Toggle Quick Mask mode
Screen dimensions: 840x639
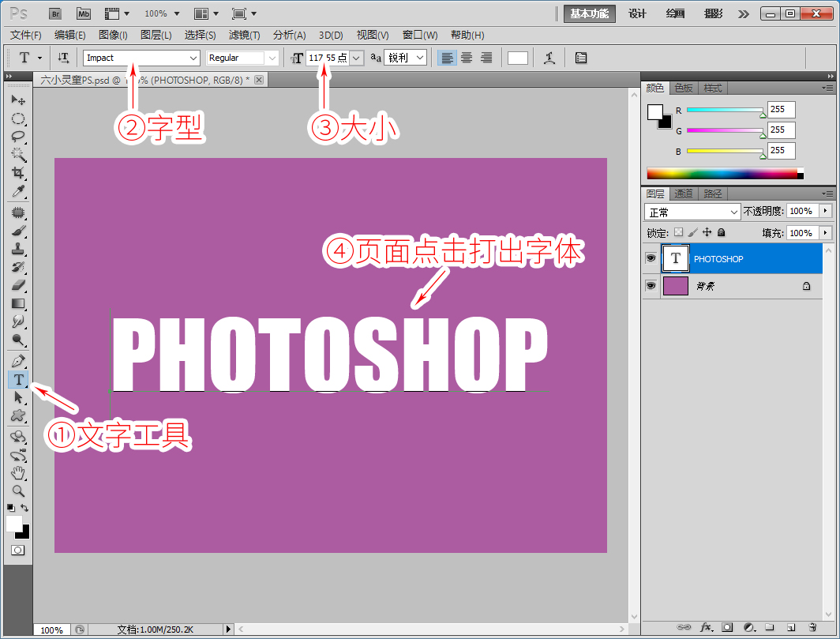pos(17,550)
